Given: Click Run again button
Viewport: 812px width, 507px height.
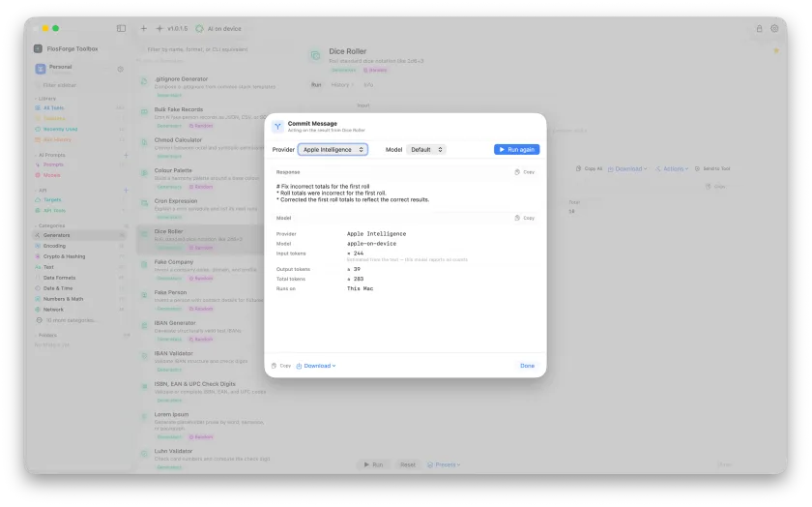Looking at the screenshot, I should tap(516, 150).
